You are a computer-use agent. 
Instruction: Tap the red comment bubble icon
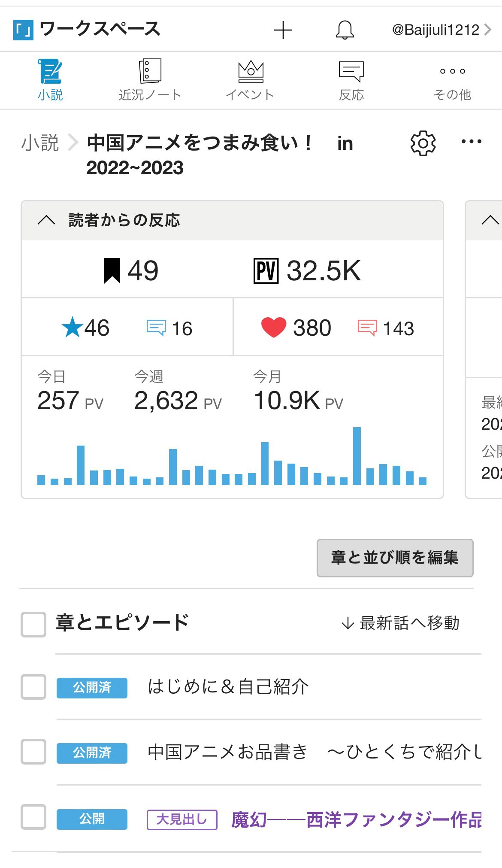pos(367,328)
